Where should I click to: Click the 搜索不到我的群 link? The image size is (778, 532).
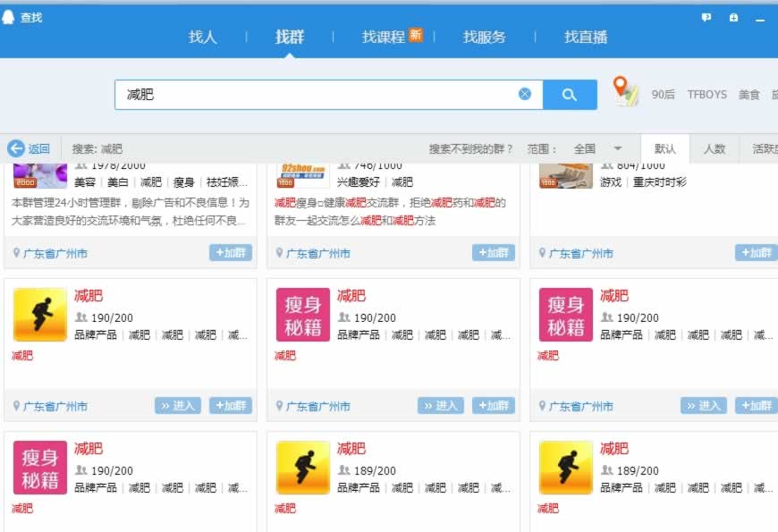click(x=470, y=148)
